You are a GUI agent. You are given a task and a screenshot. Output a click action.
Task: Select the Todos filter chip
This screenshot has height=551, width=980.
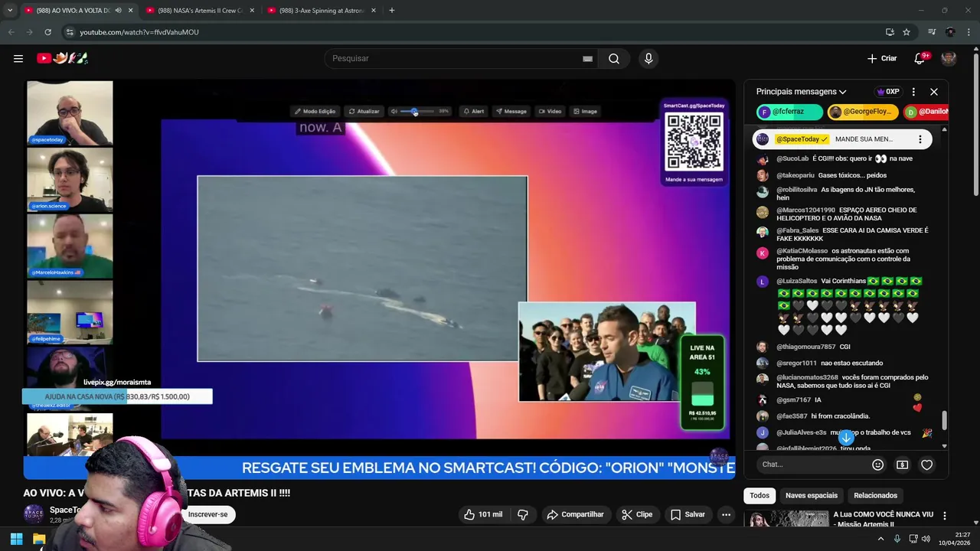pyautogui.click(x=759, y=496)
